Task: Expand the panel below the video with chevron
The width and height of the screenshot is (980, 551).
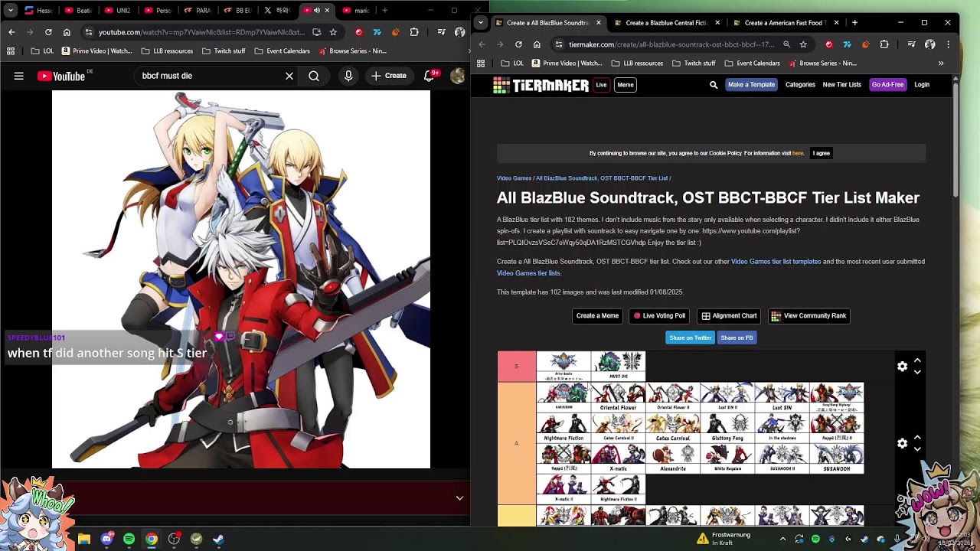Action: pyautogui.click(x=459, y=498)
